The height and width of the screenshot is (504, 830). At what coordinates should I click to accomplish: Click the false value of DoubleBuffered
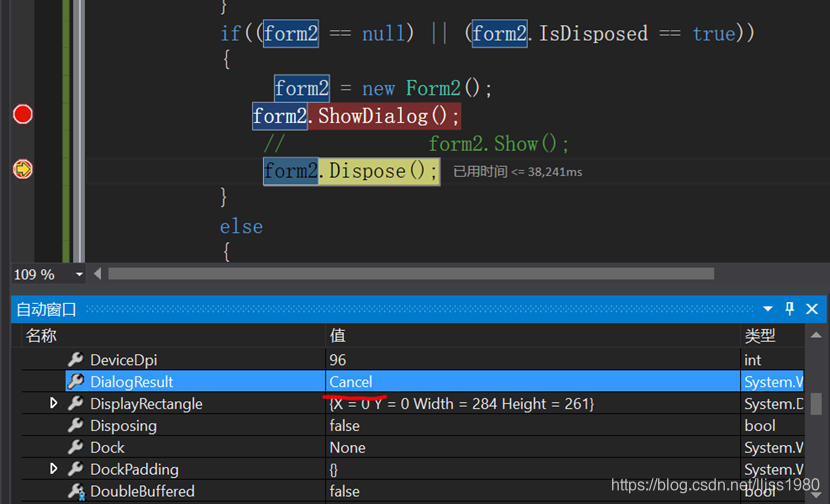345,491
